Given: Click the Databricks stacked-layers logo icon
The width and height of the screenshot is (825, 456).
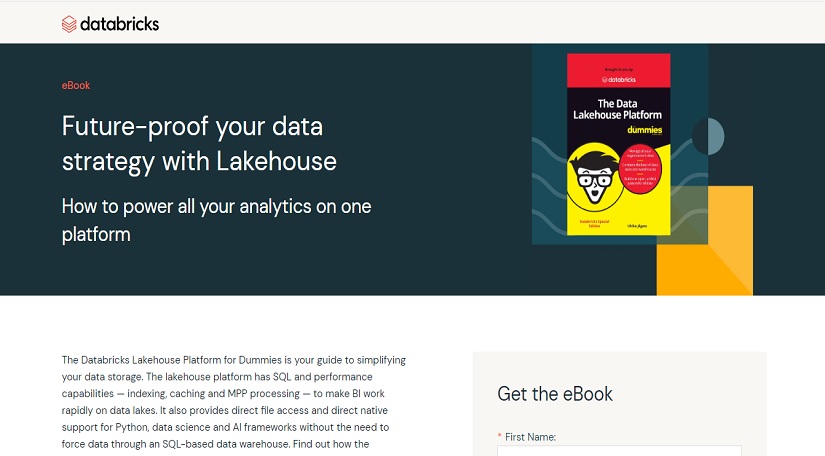Looking at the screenshot, I should (69, 24).
